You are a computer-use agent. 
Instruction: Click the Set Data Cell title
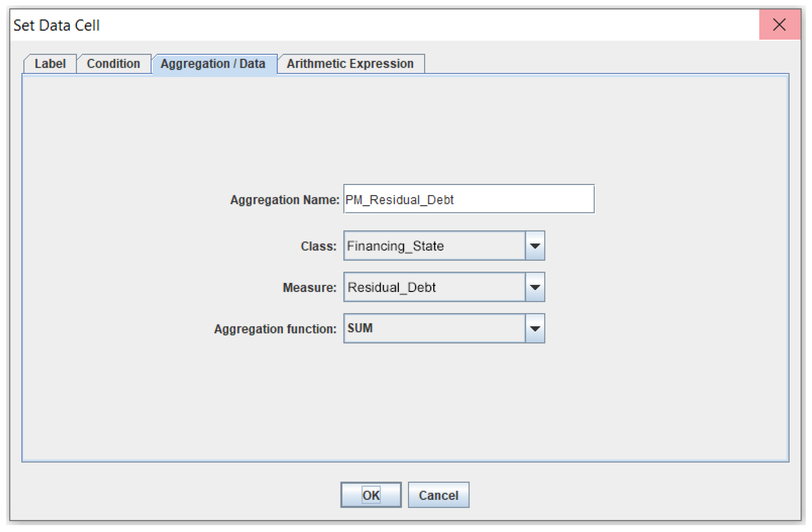click(56, 25)
